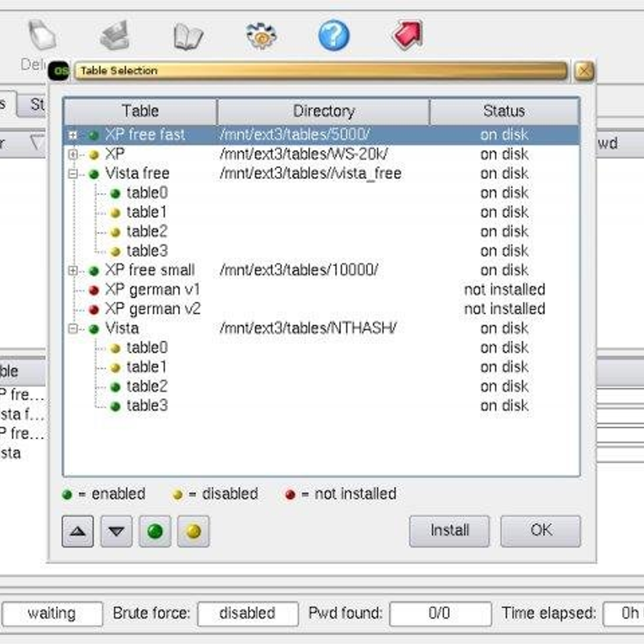Select the XP table row

pyautogui.click(x=322, y=154)
